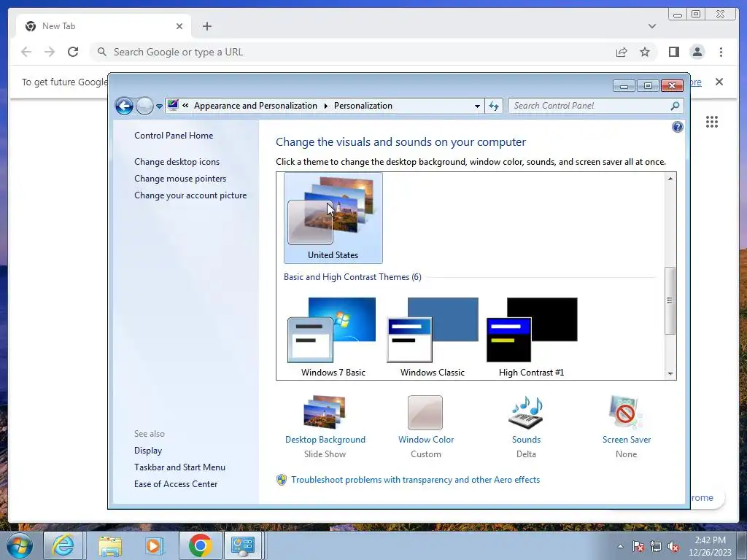Select the High Contrast #1 theme
The image size is (747, 560).
pyautogui.click(x=532, y=337)
